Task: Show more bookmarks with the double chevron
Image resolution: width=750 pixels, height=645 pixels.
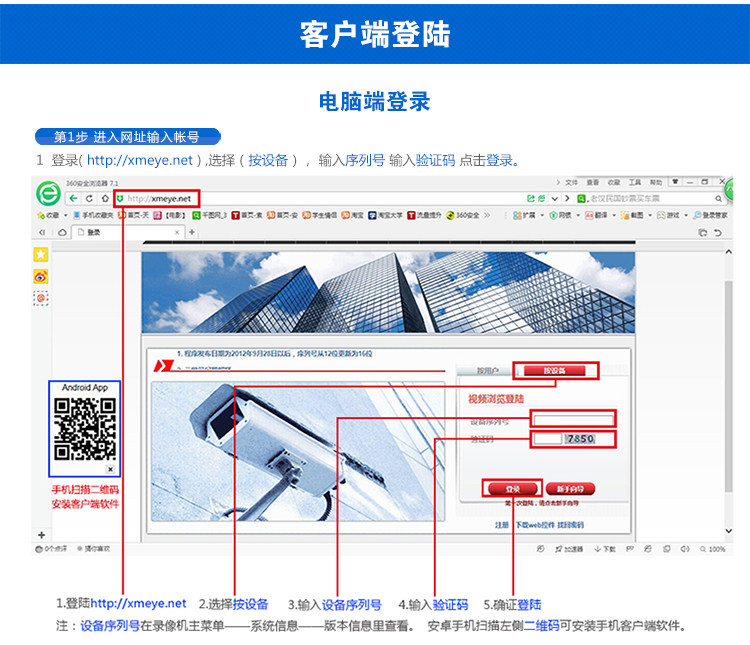Action: pyautogui.click(x=487, y=215)
